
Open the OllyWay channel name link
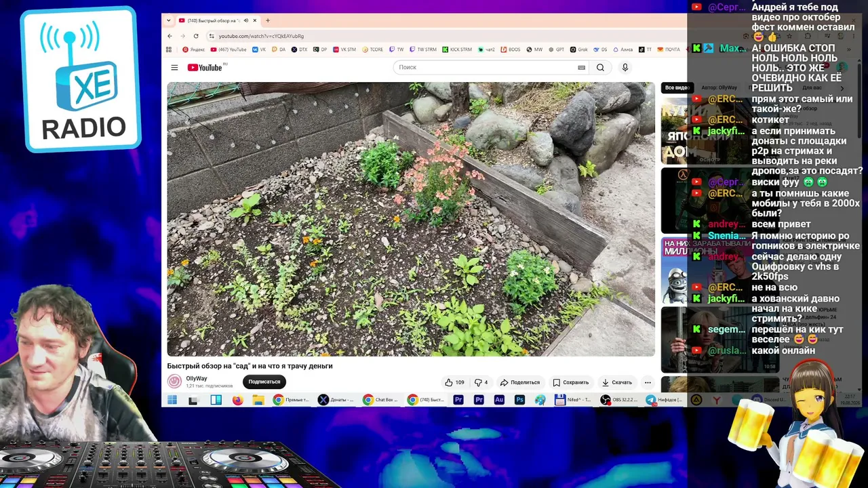[197, 379]
